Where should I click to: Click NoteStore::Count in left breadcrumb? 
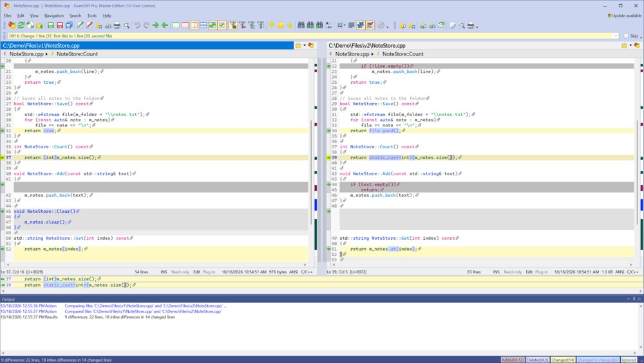pyautogui.click(x=77, y=54)
